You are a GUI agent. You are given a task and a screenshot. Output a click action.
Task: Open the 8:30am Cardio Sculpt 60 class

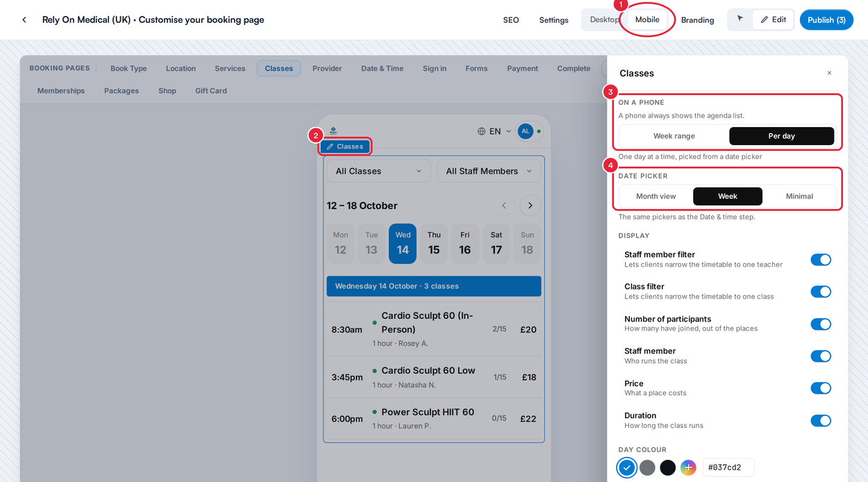[x=434, y=329]
